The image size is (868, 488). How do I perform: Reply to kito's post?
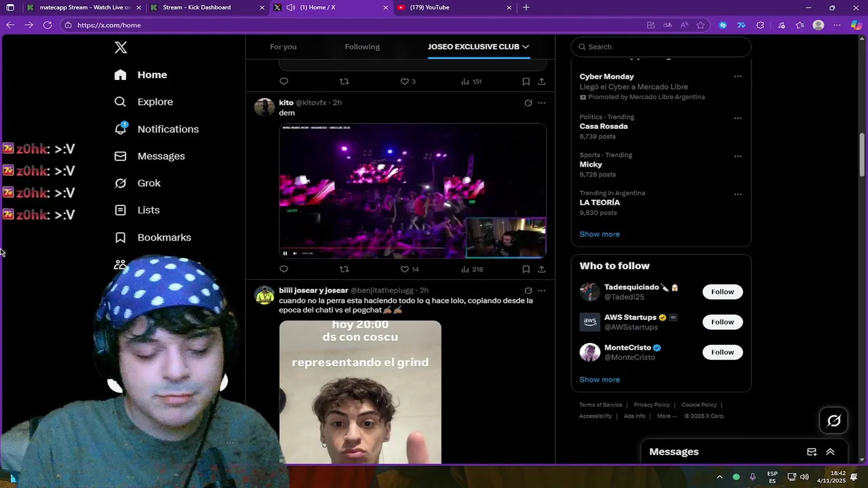283,269
